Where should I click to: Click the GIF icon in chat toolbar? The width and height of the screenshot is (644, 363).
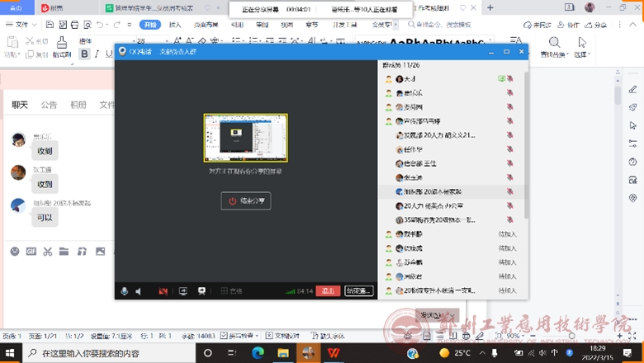click(31, 252)
